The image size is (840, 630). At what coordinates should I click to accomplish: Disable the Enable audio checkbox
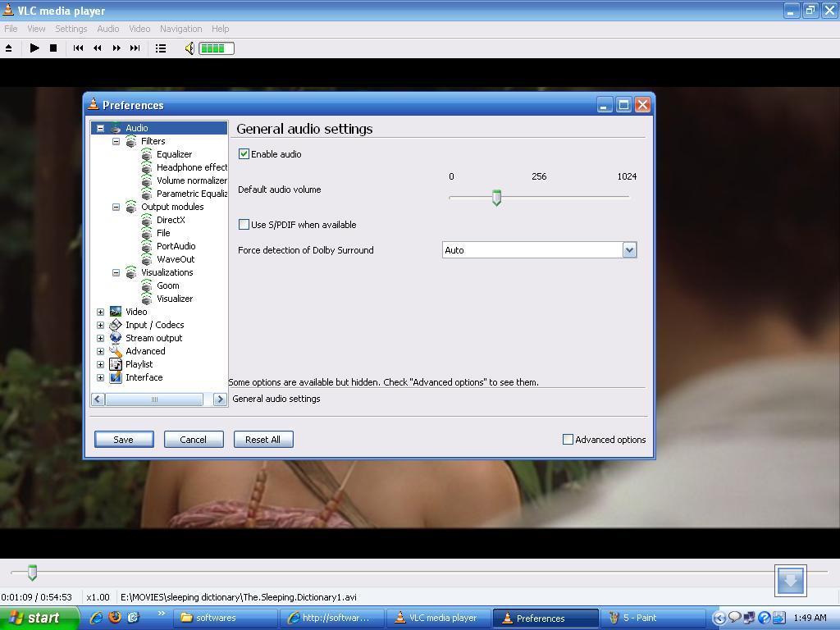coord(244,153)
